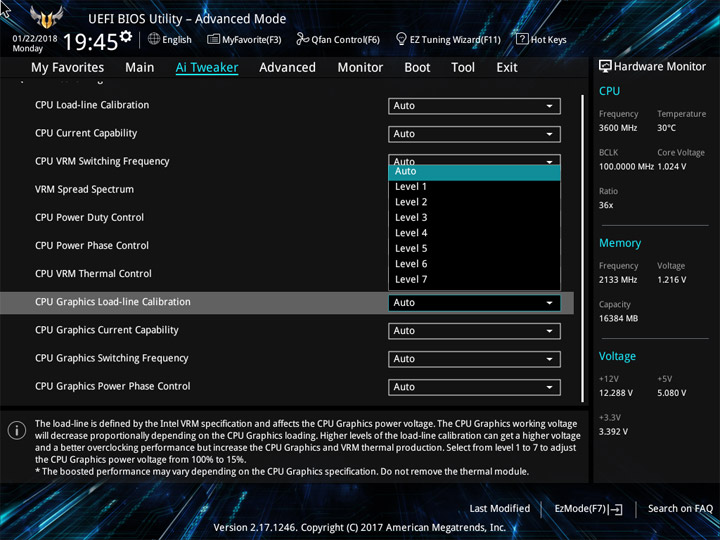Select CPU Power Duty Control label
720x540 pixels.
click(90, 218)
